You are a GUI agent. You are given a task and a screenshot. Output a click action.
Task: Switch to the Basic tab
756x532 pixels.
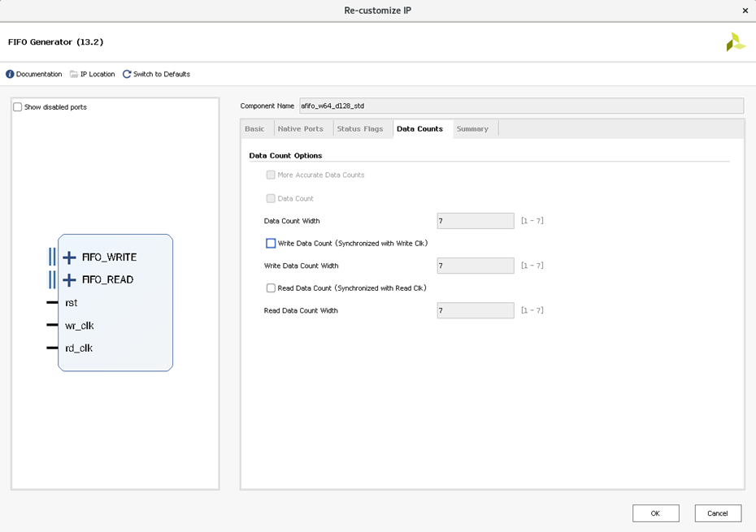click(254, 128)
